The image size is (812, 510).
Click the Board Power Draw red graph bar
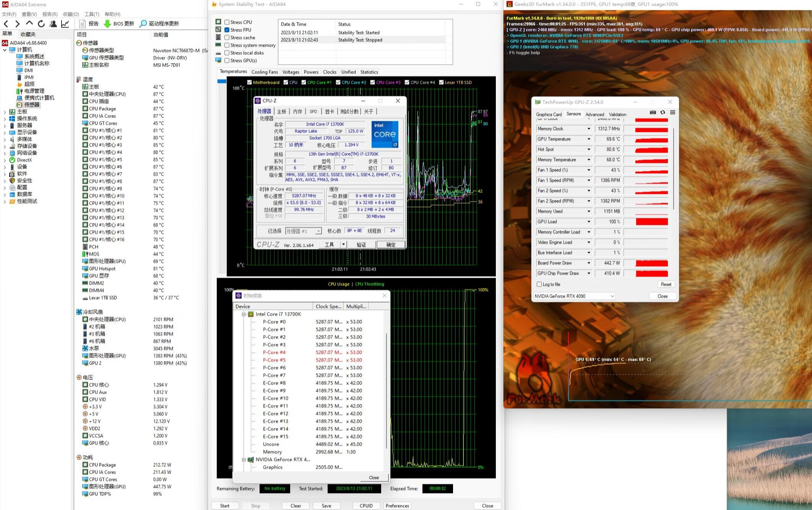point(652,263)
